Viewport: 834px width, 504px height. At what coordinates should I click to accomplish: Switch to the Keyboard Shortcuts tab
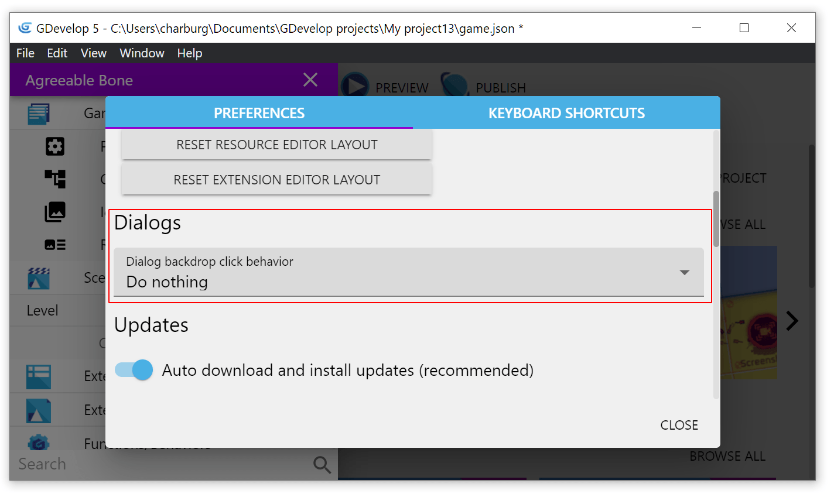566,113
